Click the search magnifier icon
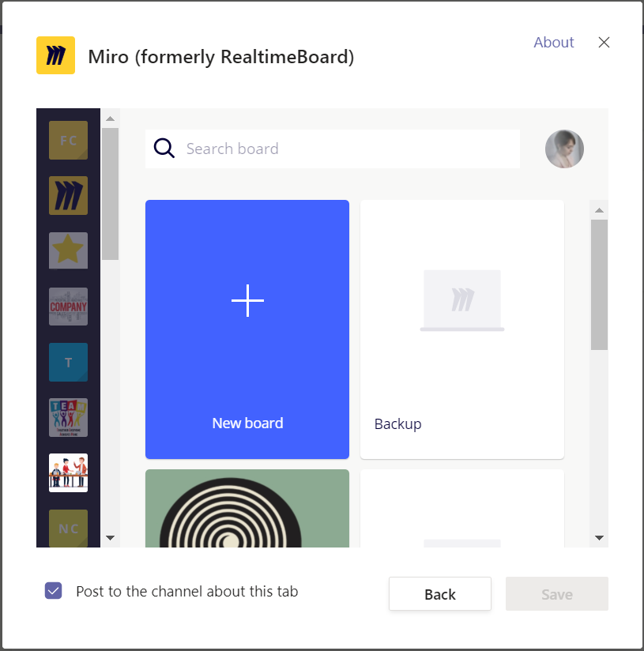Screen dimensions: 644x651 164,149
